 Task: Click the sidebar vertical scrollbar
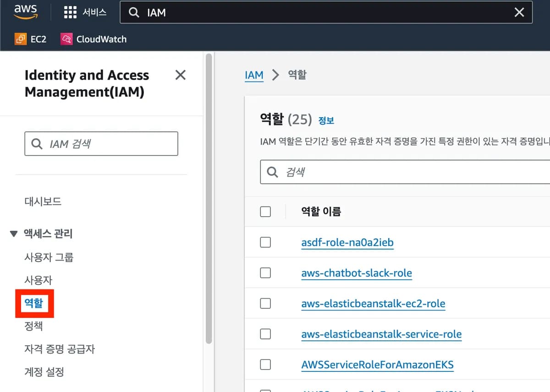point(209,198)
